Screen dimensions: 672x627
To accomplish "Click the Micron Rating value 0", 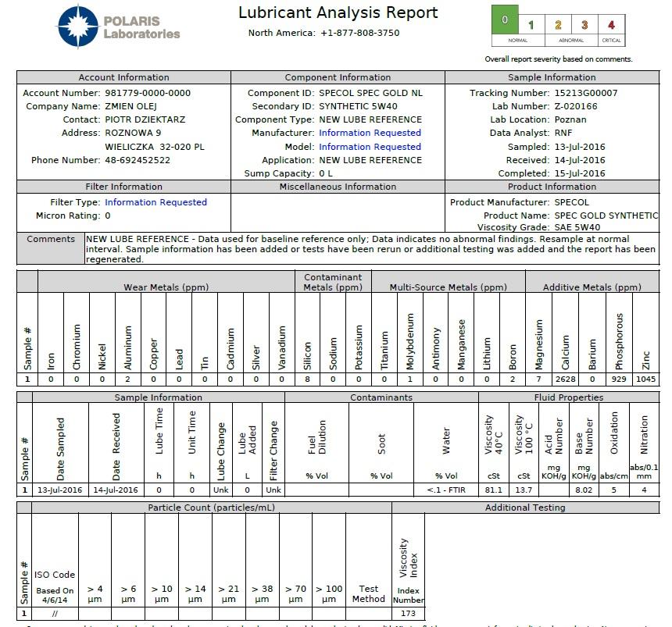I will (108, 216).
